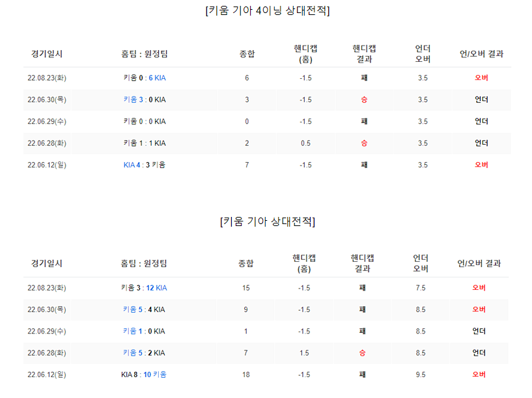Click red '승' in the 키움 1 : 1 KIA row

[364, 143]
